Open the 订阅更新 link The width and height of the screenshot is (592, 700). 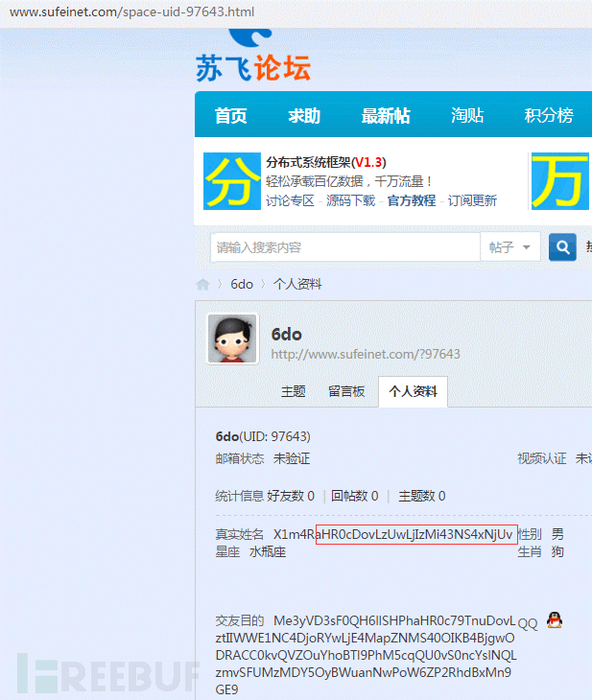point(472,201)
